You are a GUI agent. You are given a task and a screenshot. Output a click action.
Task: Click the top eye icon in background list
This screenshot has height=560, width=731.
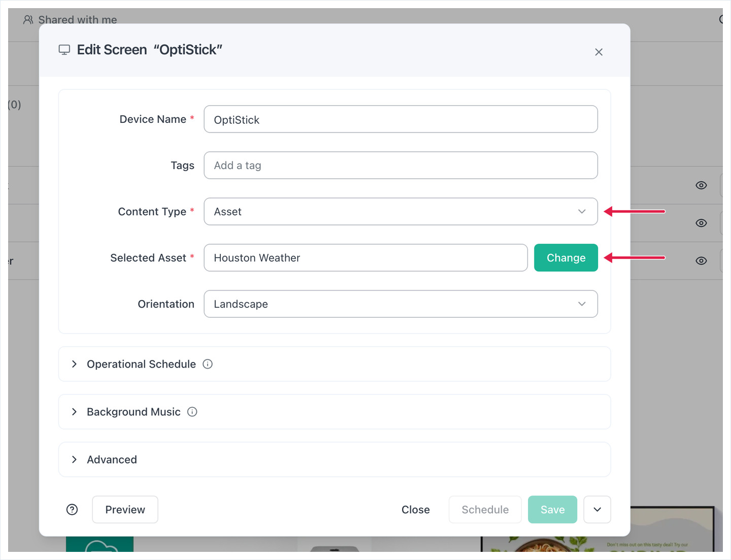701,185
